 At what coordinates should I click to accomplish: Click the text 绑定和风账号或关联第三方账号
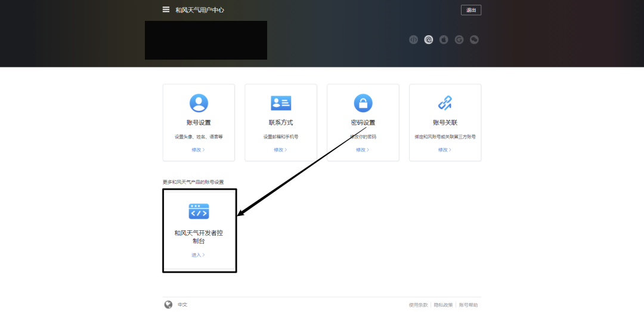point(445,137)
